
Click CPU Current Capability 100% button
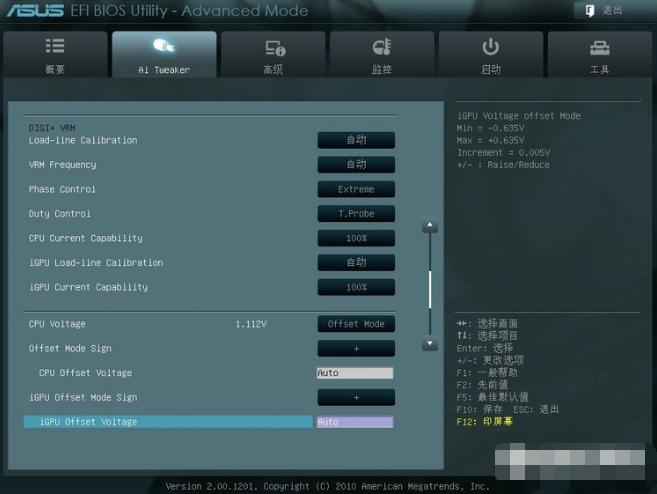[x=356, y=239]
